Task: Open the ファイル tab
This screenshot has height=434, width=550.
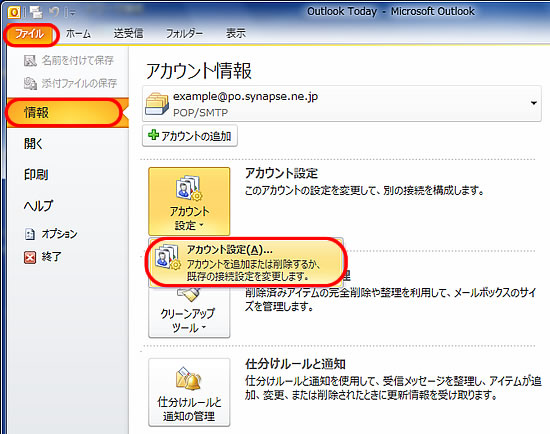Action: (x=30, y=34)
